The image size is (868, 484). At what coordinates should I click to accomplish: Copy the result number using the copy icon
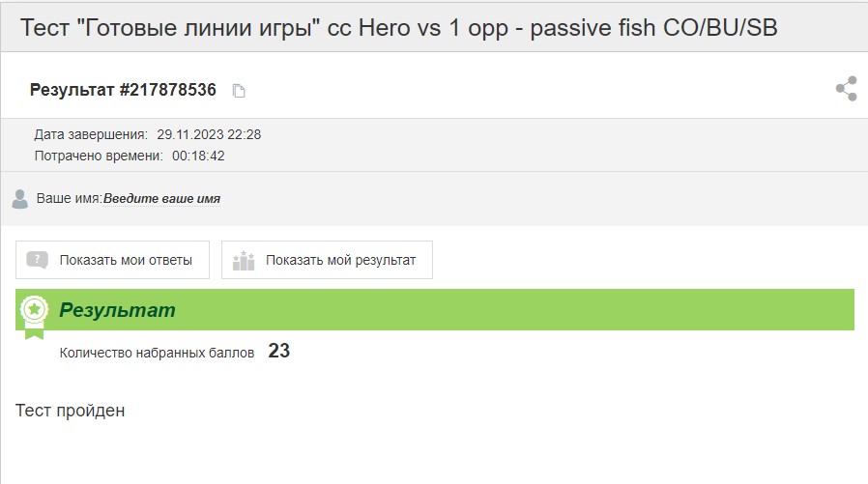[x=239, y=91]
